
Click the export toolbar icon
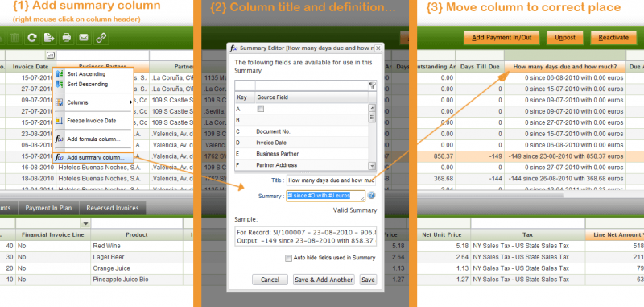click(49, 38)
